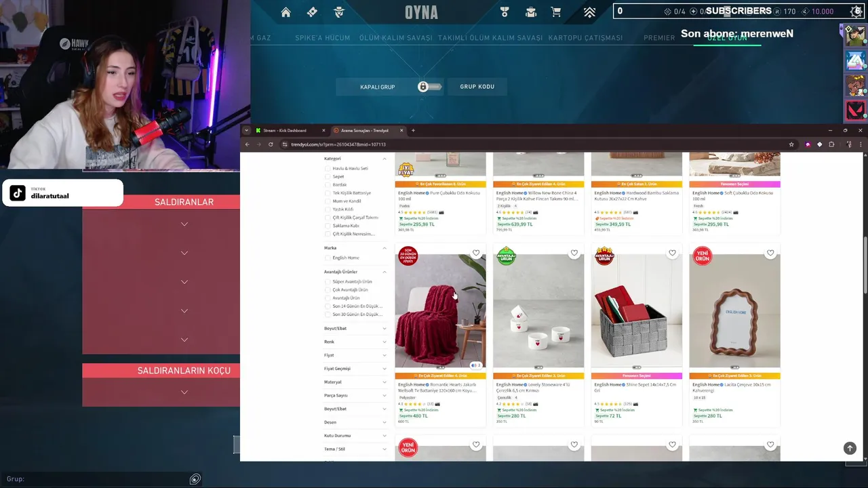Check the Süper Avantajlı Ürün filter
This screenshot has width=868, height=488.
tap(328, 281)
